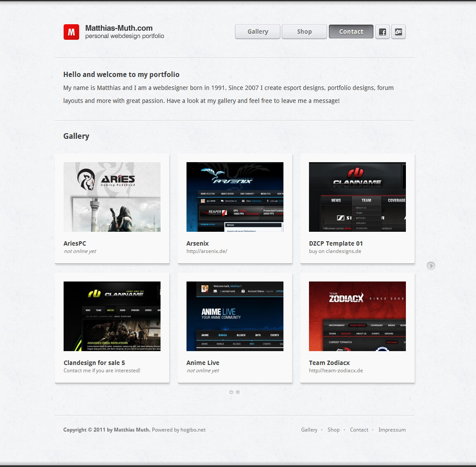Open the hogibo.net footer link

(193, 430)
